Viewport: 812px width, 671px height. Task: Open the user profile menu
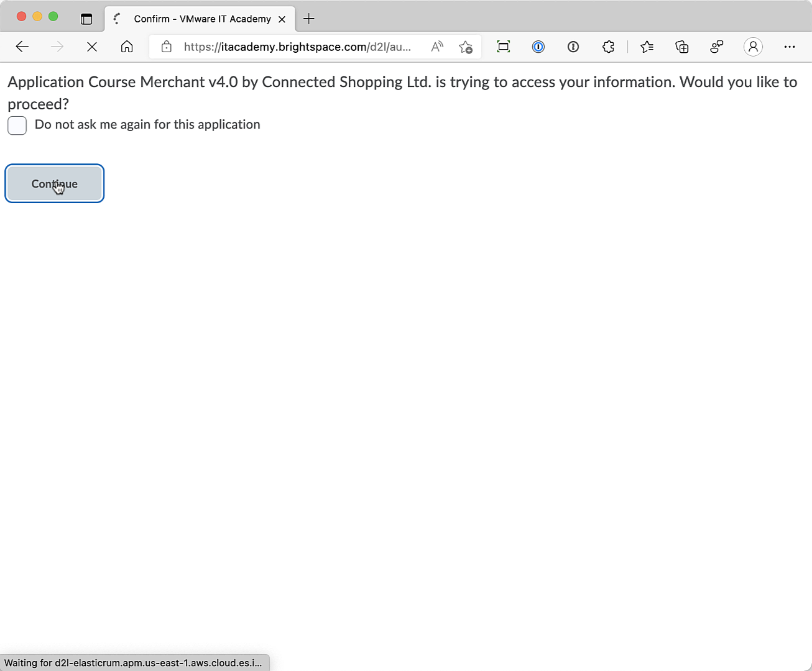tap(753, 47)
